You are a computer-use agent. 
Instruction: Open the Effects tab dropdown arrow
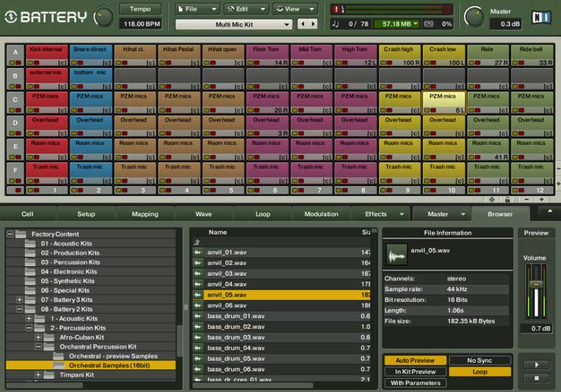click(402, 214)
